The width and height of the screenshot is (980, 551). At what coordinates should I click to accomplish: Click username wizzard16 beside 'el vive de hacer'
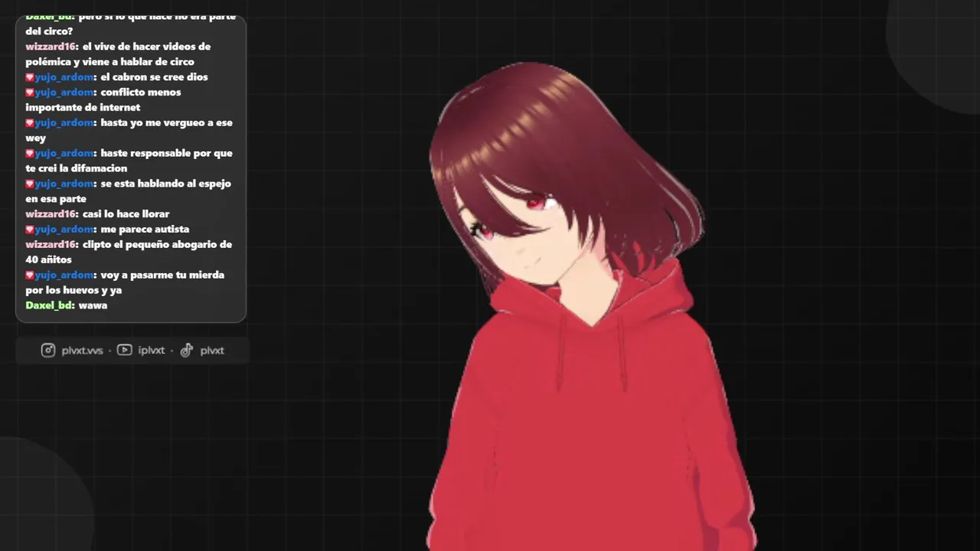coord(51,47)
